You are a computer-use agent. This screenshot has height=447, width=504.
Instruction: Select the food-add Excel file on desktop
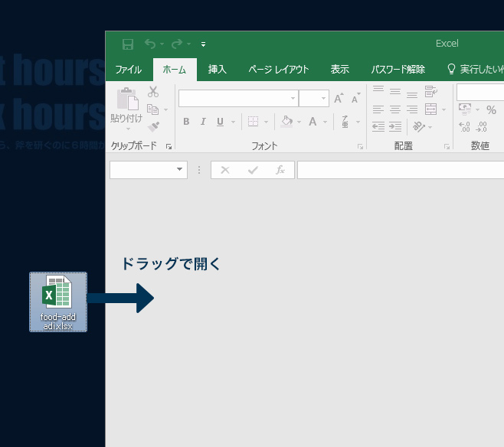(x=58, y=302)
